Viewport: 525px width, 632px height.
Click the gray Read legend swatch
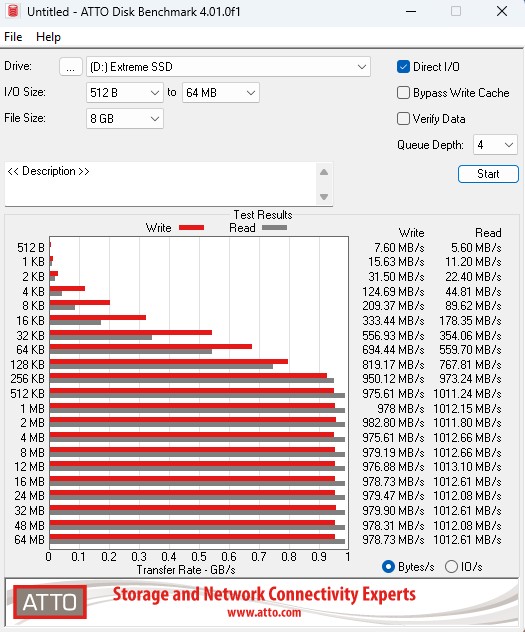click(274, 228)
